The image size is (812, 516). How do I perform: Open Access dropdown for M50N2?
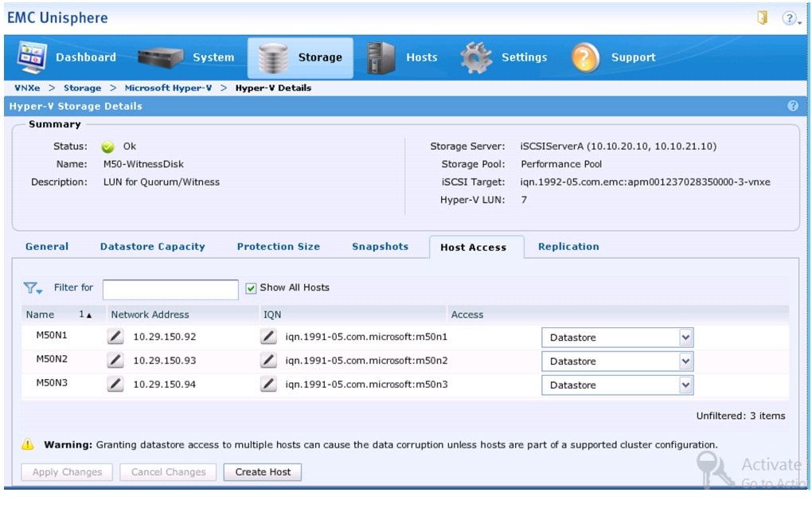617,362
